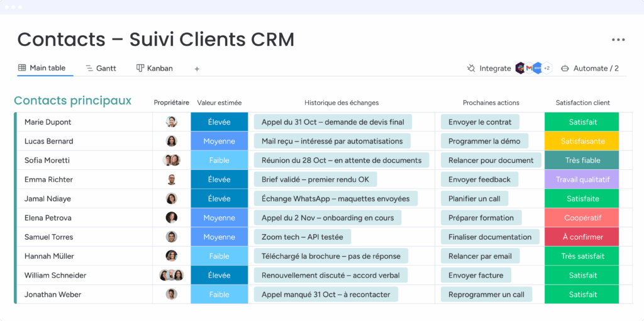644x321 pixels.
Task: Open Emma Richter's Élevée value status
Action: (x=219, y=179)
